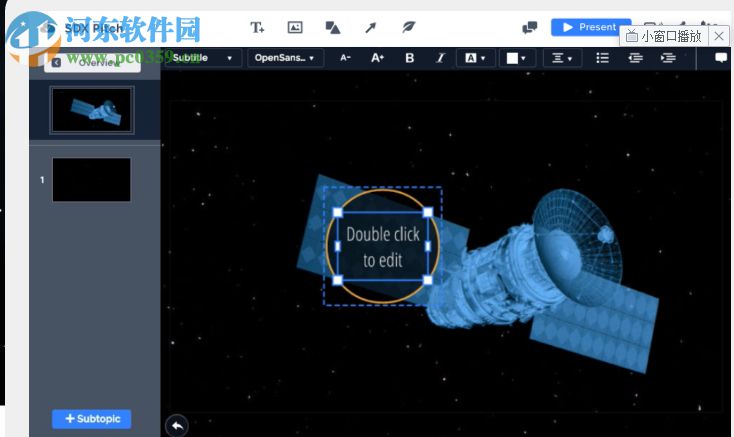The image size is (734, 437).
Task: Start the presentation with Present button
Action: coord(591,27)
